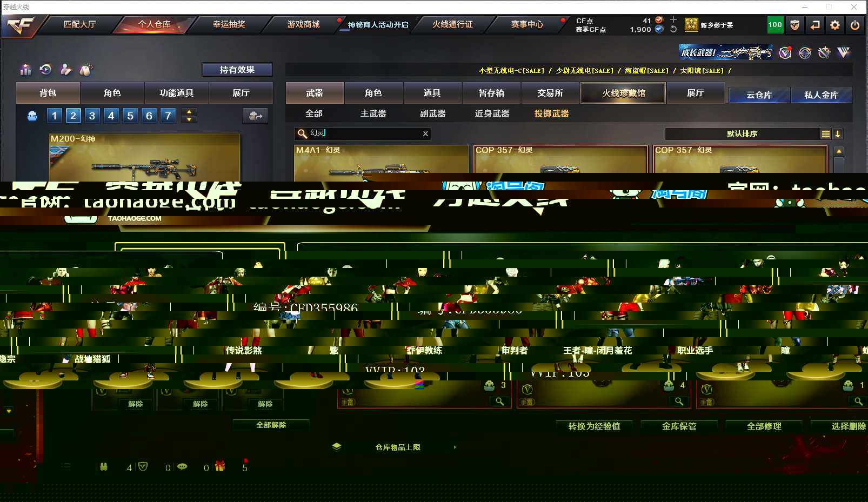Open the 云仓库 button
The image size is (868, 502).
[759, 95]
